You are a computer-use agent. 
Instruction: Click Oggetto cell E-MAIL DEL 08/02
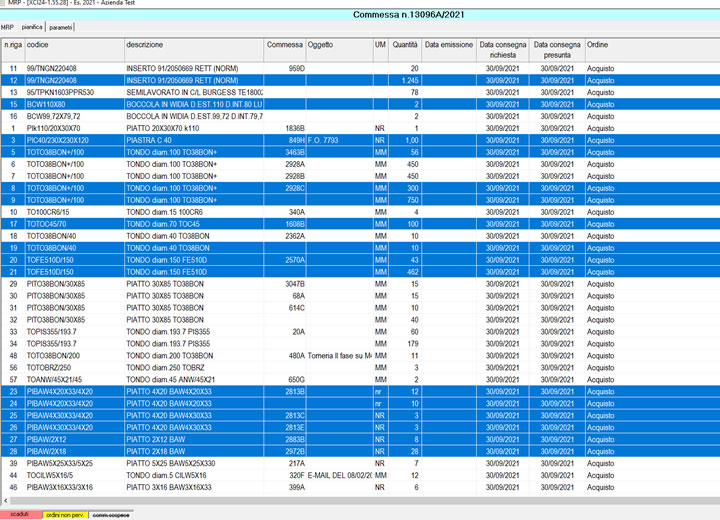[339, 475]
